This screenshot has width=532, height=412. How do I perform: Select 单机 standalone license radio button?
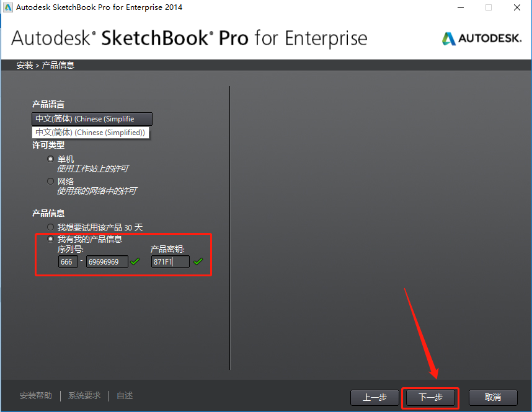(51, 159)
